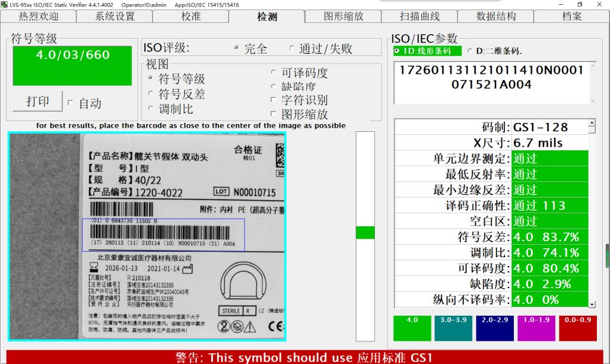This screenshot has height=364, width=610.
Task: Click the 单元边界测定 通过 result
Action: click(x=550, y=159)
